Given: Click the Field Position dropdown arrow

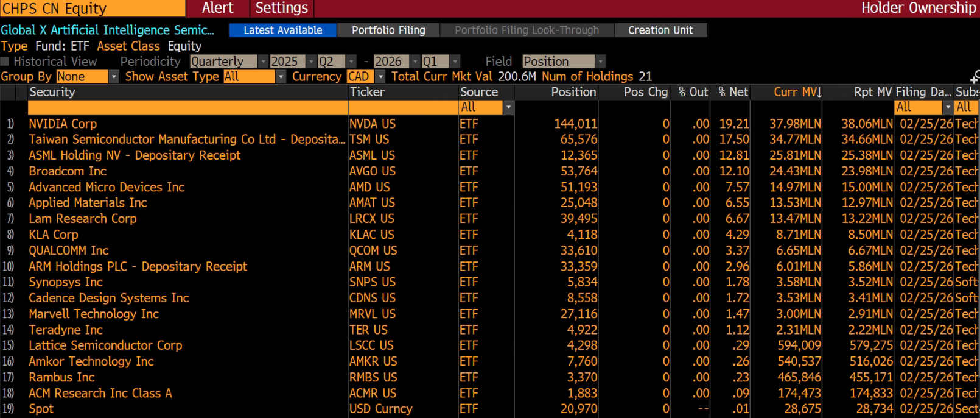Looking at the screenshot, I should pos(600,62).
